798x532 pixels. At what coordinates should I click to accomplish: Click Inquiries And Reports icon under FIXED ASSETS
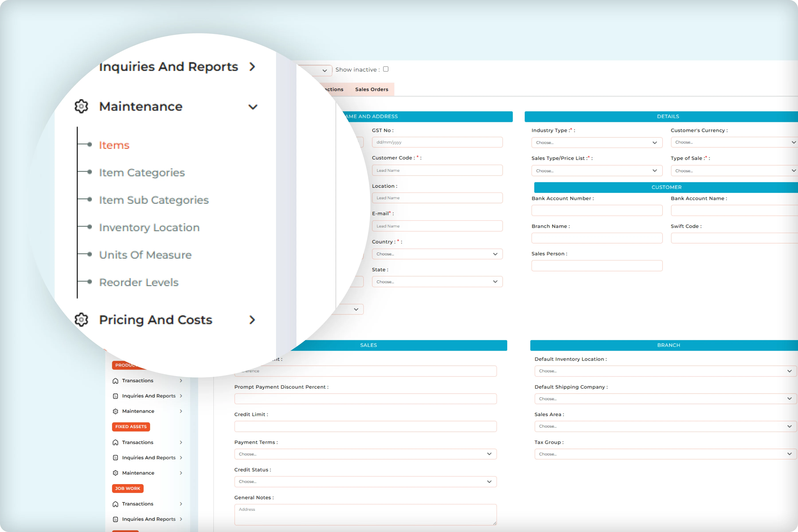(x=116, y=457)
